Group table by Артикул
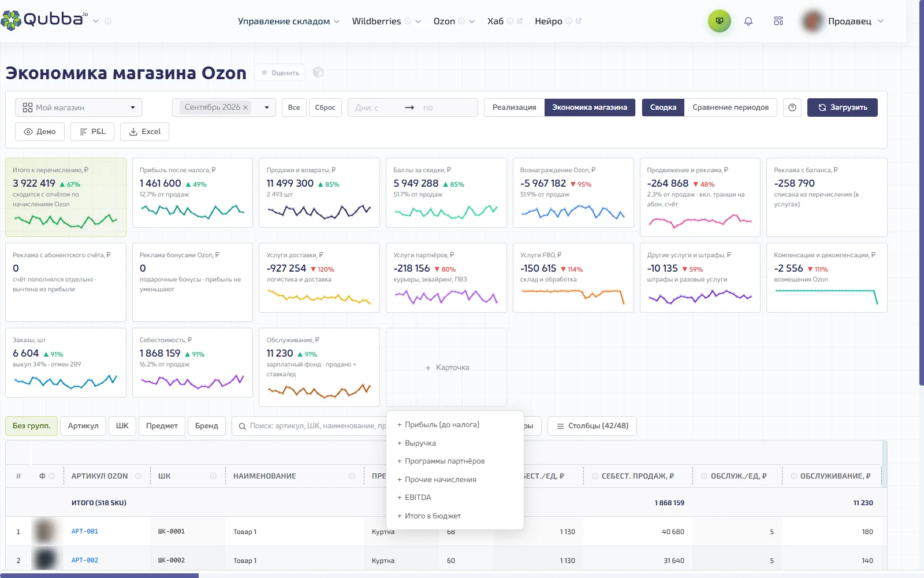 point(83,426)
